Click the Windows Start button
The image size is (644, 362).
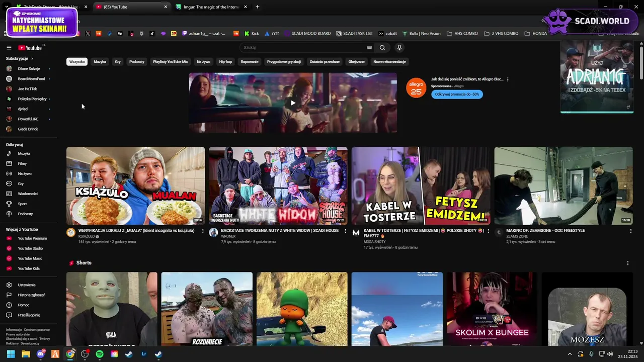[x=11, y=354]
